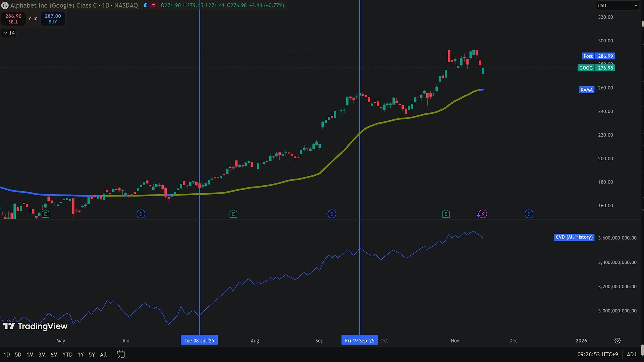Image resolution: width=644 pixels, height=362 pixels.
Task: Click the Tue 08 Jul '25 date label
Action: (199, 341)
